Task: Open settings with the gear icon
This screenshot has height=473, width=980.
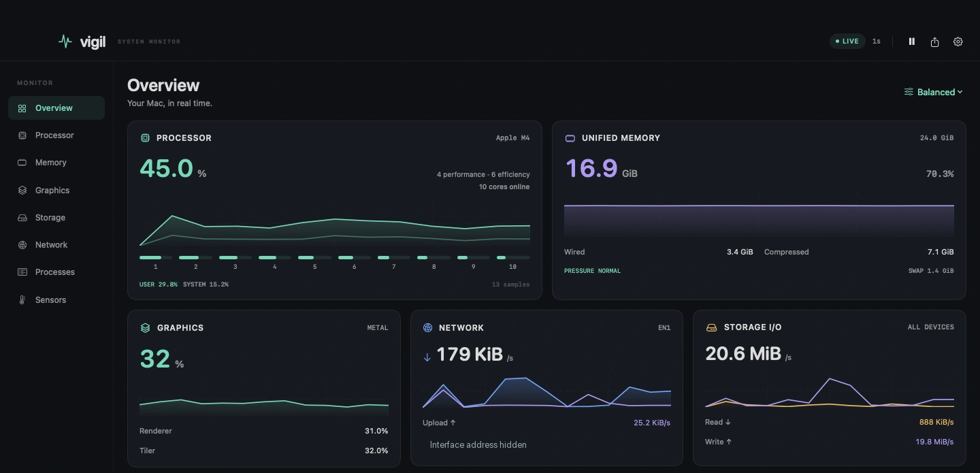Action: [x=958, y=42]
